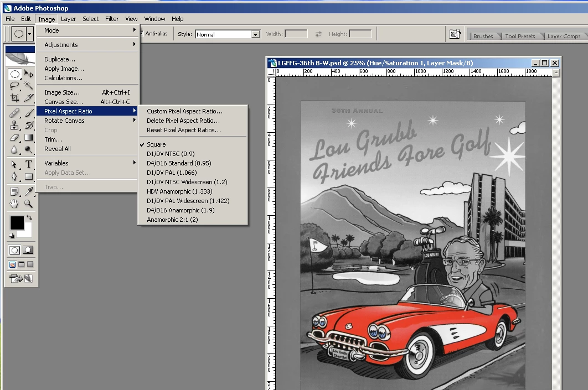Select the Healing Brush tool
588x390 pixels.
(x=14, y=113)
